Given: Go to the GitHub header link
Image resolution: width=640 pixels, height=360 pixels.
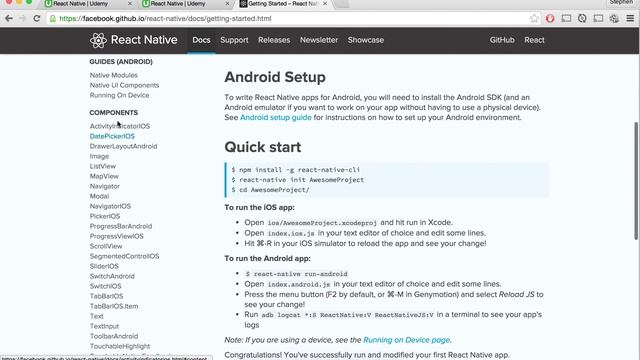Looking at the screenshot, I should click(x=502, y=40).
